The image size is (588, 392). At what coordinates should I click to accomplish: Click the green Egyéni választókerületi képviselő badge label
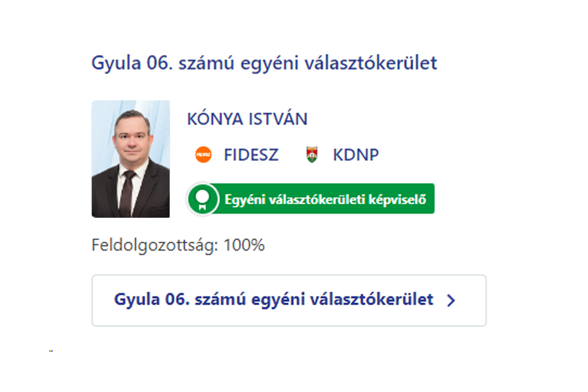point(325,199)
